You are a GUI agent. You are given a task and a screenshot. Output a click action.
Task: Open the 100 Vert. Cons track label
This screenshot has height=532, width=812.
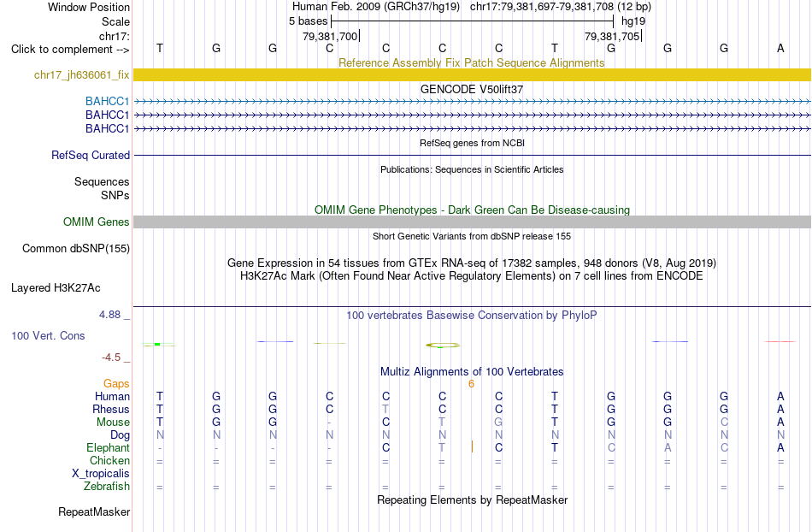point(48,335)
